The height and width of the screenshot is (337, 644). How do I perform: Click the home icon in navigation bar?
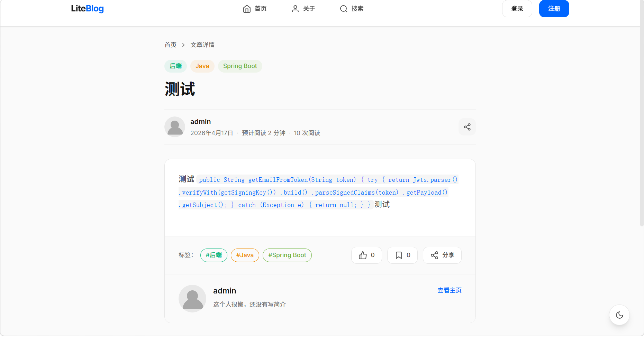click(x=247, y=9)
